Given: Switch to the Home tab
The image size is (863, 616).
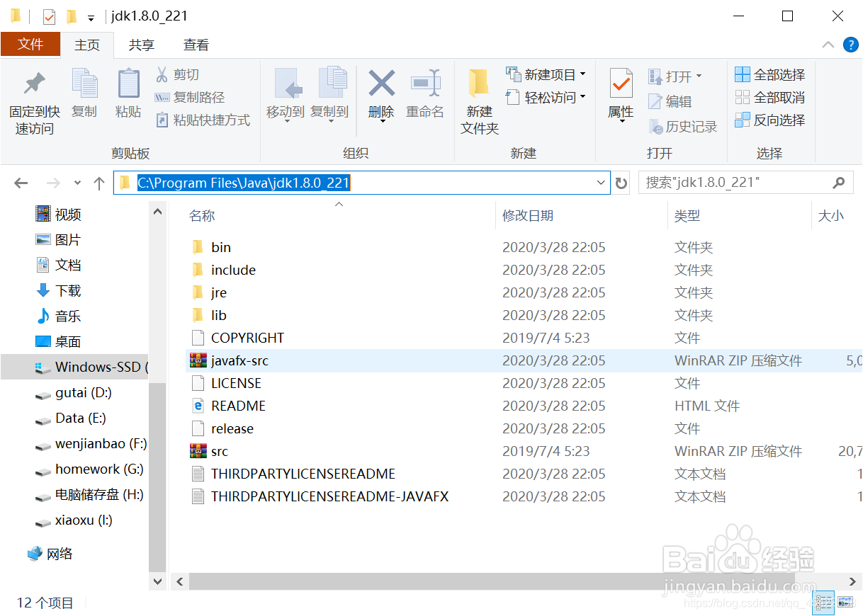Looking at the screenshot, I should click(87, 45).
